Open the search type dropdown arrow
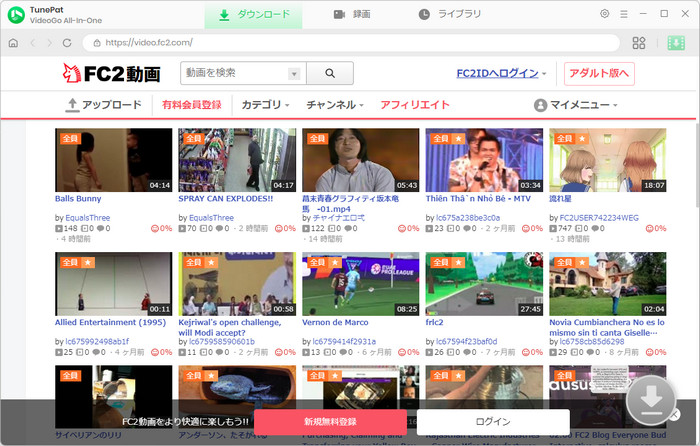 point(294,74)
